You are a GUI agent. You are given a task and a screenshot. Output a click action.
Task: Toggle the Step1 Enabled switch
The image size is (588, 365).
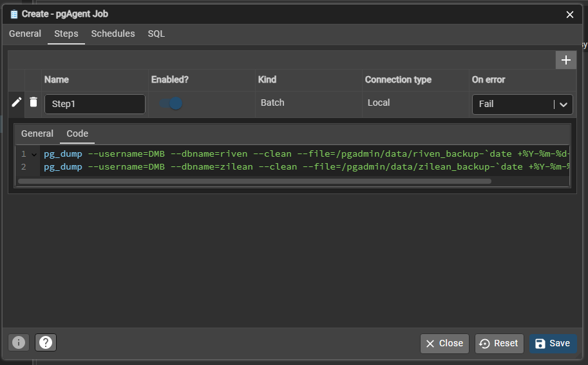coord(171,103)
